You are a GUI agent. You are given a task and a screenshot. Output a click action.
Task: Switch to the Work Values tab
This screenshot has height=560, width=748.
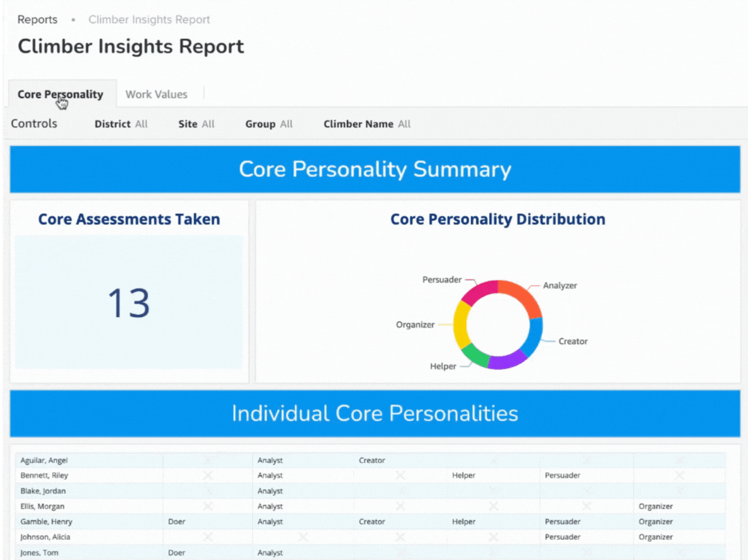point(156,94)
